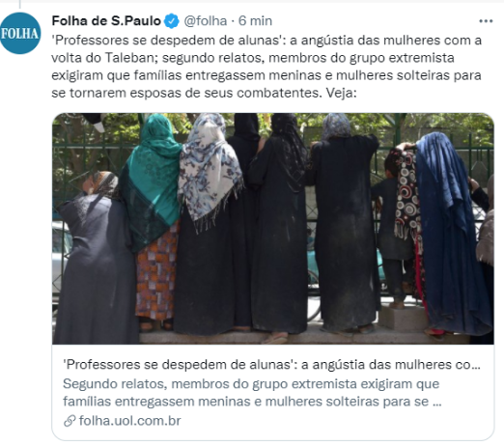Click the tweet line starting 'exigiram que famílias'
The height and width of the screenshot is (446, 504).
click(x=266, y=75)
